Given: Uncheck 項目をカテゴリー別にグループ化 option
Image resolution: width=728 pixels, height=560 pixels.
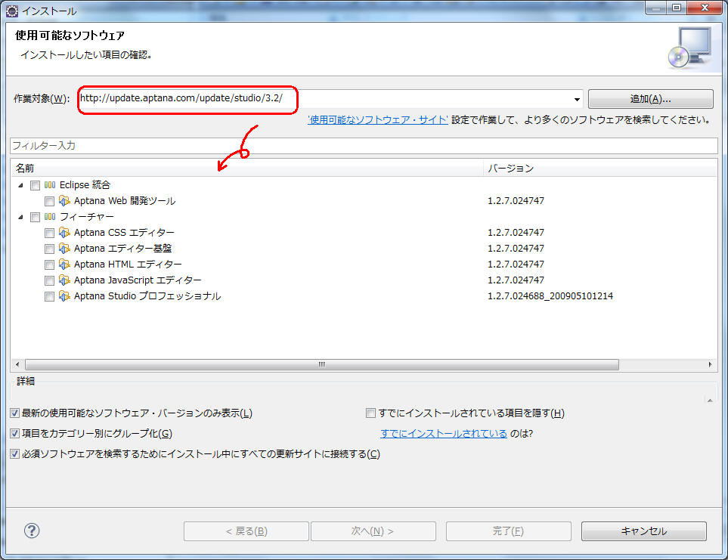Looking at the screenshot, I should tap(15, 434).
